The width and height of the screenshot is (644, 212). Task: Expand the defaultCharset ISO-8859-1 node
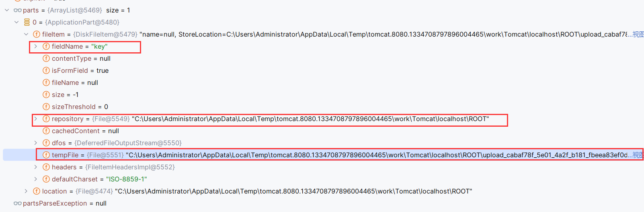36,179
